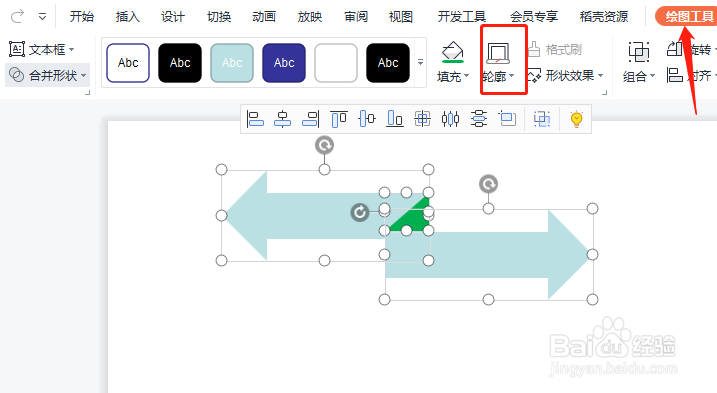The image size is (717, 393).
Task: Click the 合并形状 merge shapes icon
Action: pyautogui.click(x=17, y=75)
